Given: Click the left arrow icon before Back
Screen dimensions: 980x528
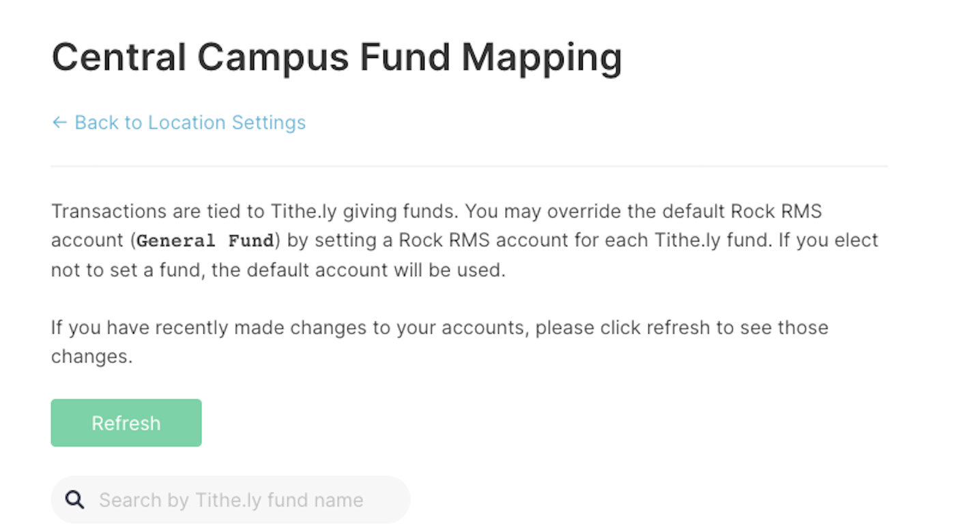Looking at the screenshot, I should (59, 123).
